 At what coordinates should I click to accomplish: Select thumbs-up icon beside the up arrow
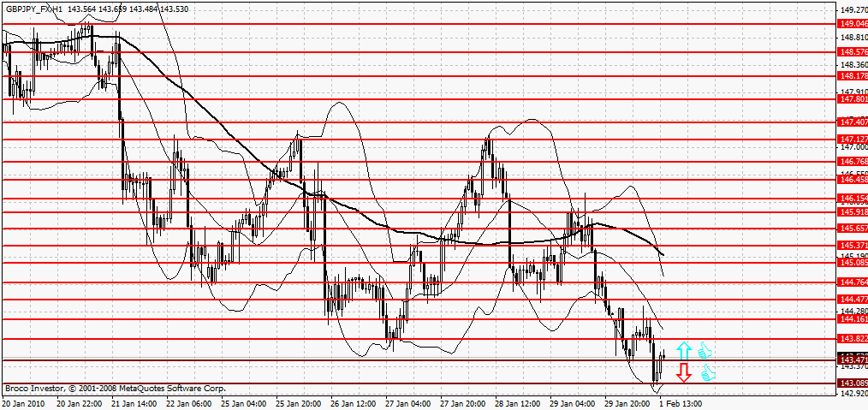[x=705, y=351]
